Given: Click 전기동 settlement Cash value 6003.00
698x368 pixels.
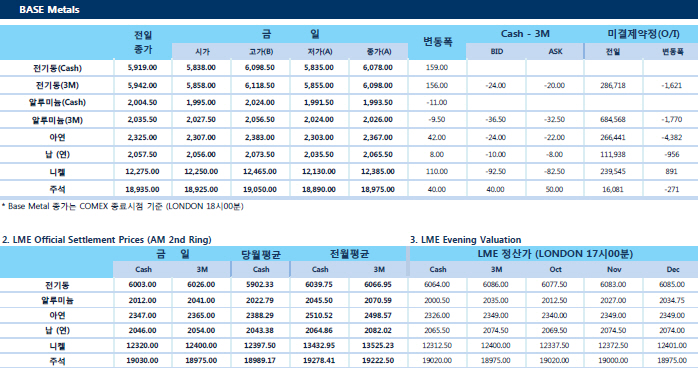Looking at the screenshot, I should [142, 284].
